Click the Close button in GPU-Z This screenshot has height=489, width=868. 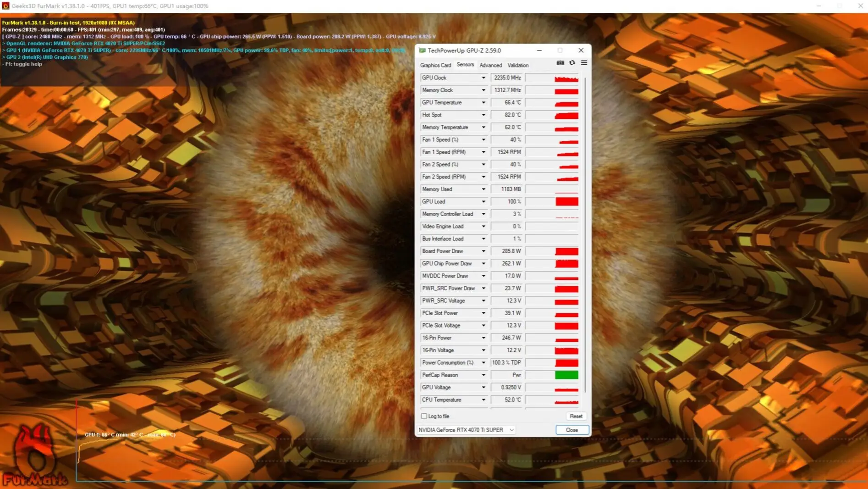(572, 430)
